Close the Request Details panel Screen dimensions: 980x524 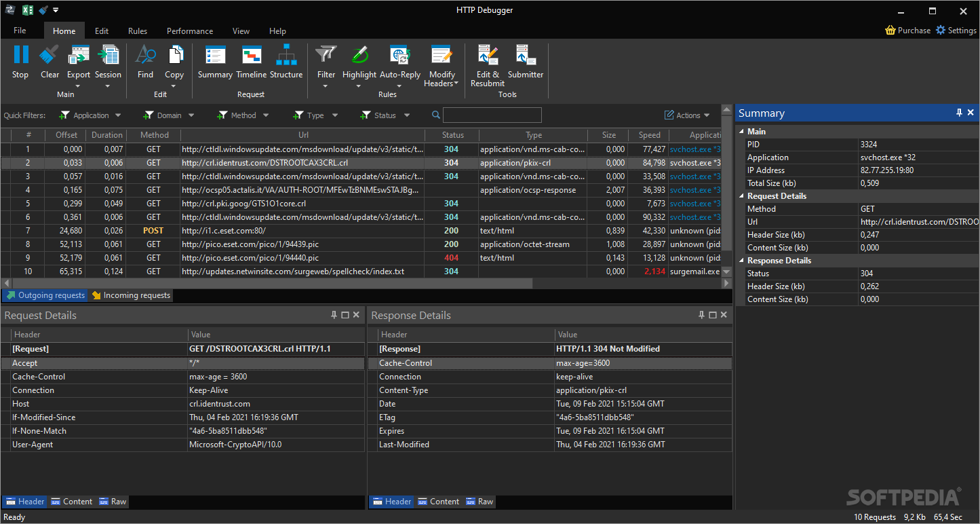coord(357,315)
